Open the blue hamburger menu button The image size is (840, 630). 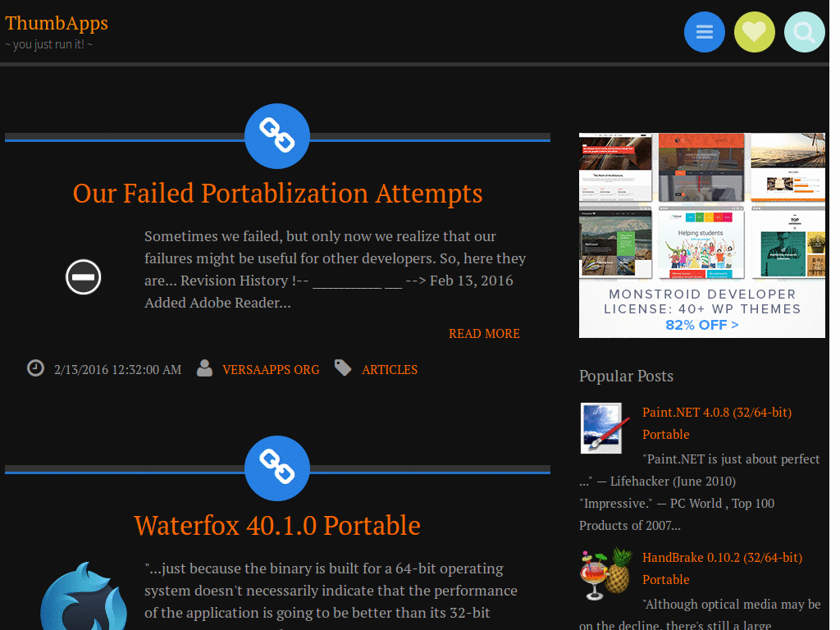point(705,32)
